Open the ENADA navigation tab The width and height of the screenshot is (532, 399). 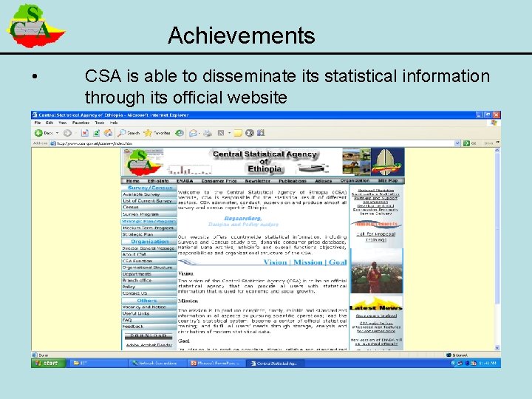point(184,181)
